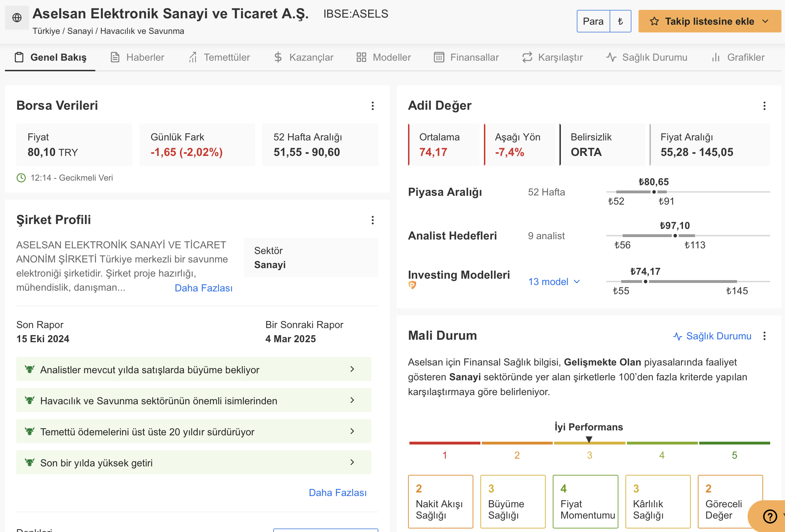Image resolution: width=785 pixels, height=532 pixels.
Task: Click the Sektör Sanayi box
Action: pos(311,258)
